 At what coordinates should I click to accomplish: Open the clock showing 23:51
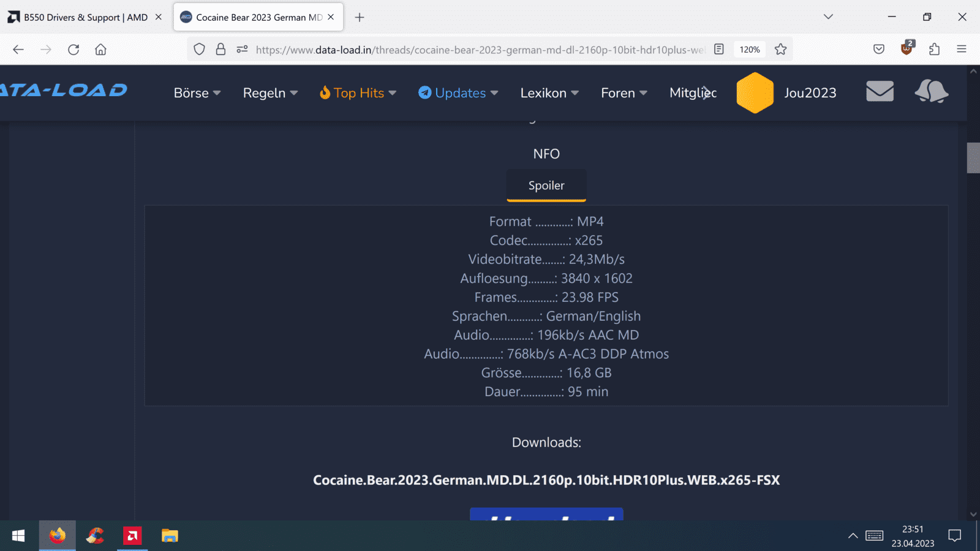(x=913, y=536)
